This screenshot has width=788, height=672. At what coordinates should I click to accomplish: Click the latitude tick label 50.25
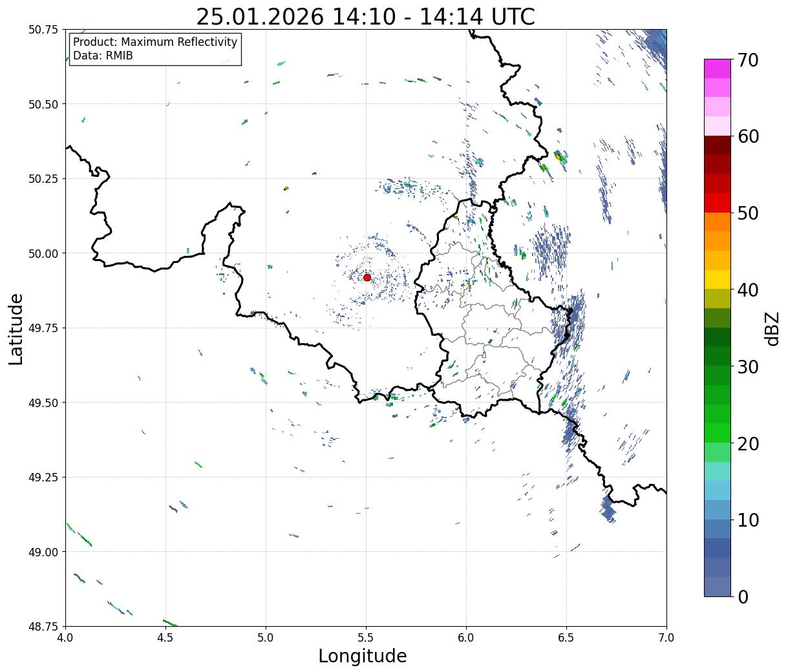43,179
